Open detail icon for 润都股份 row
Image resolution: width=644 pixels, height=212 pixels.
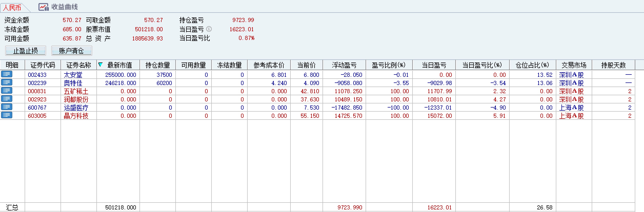click(6, 99)
